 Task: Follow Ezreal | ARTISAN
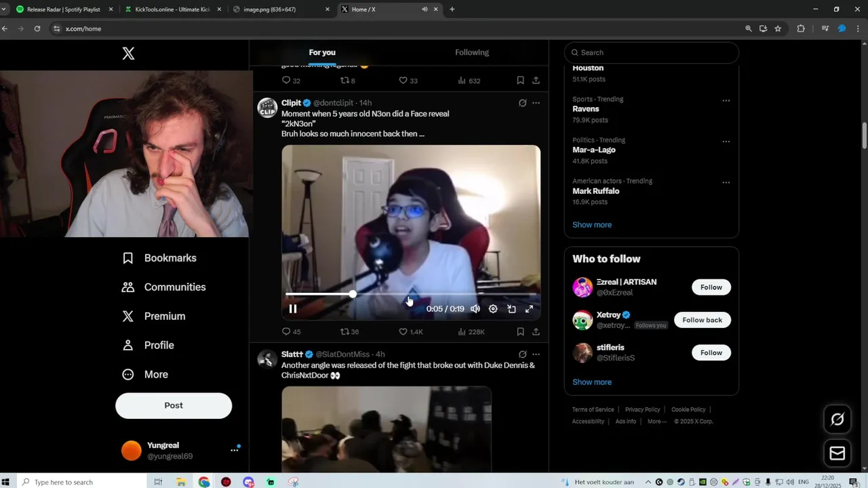(711, 287)
